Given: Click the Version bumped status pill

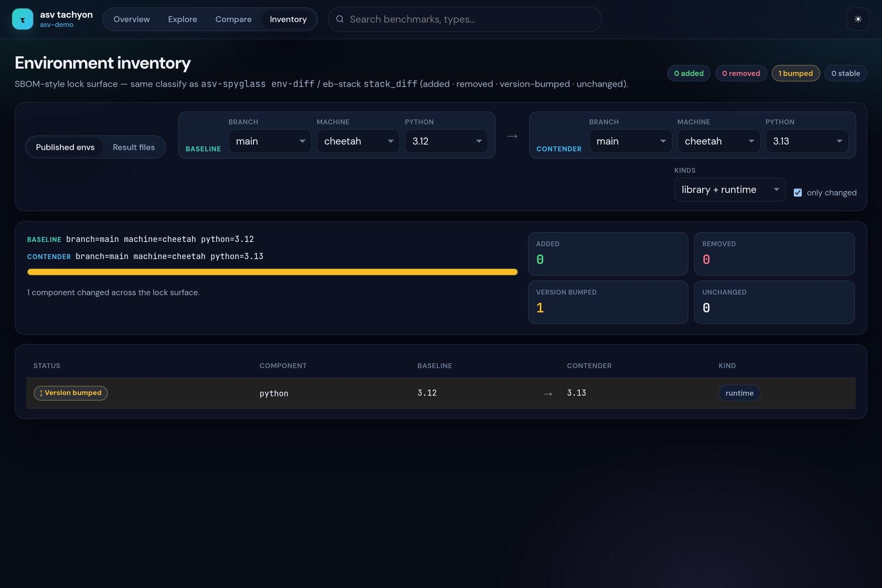Looking at the screenshot, I should pos(71,393).
